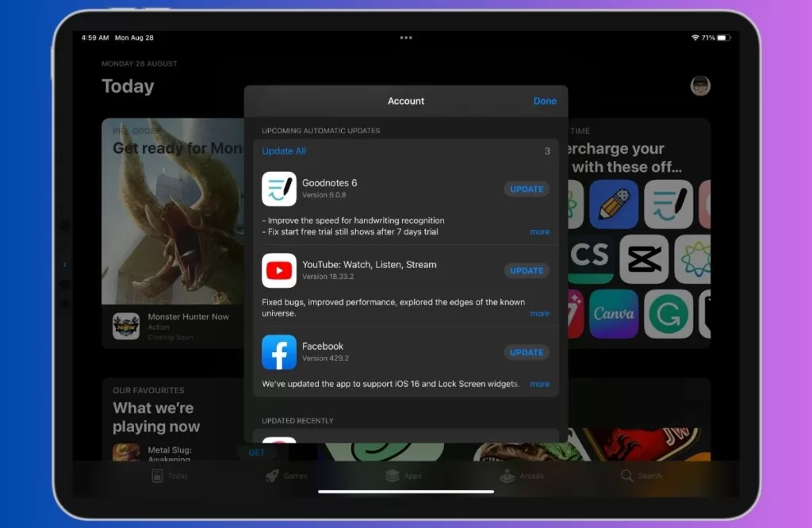The height and width of the screenshot is (528, 812).
Task: Tap "What we're playing now" heading
Action: point(156,417)
